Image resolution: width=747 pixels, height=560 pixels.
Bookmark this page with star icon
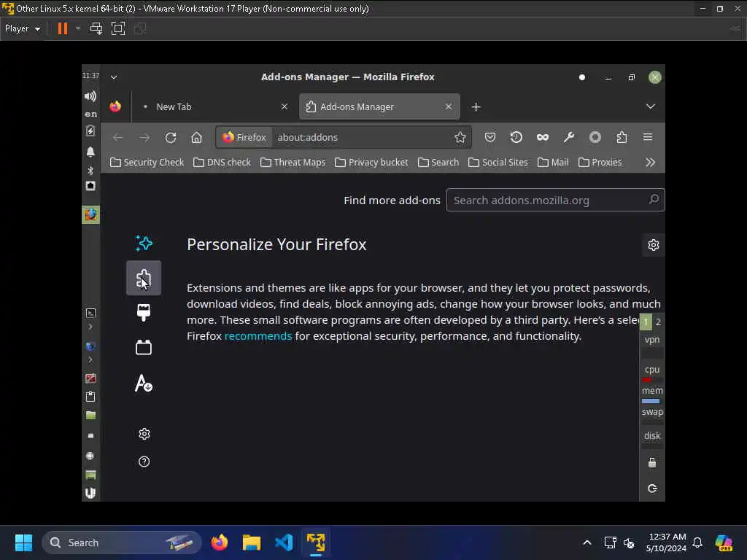[x=460, y=138]
